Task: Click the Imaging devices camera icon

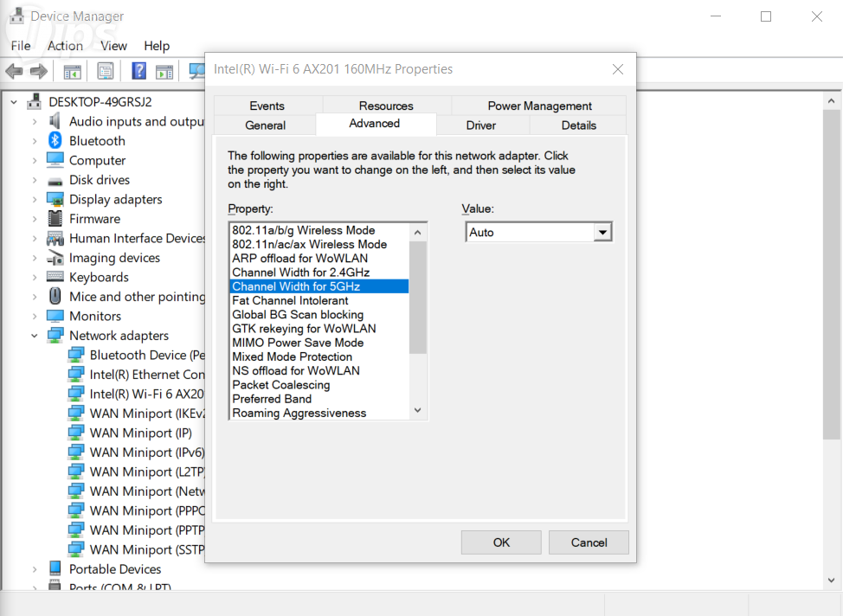Action: 55,258
